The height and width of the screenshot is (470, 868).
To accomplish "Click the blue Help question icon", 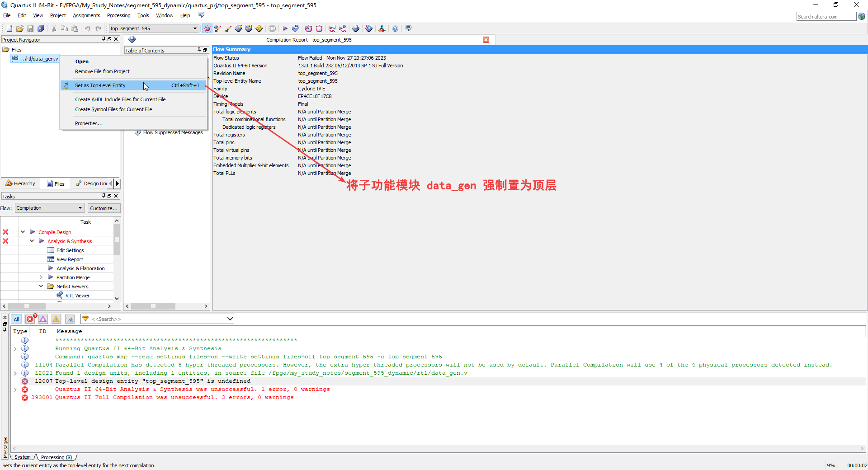I will point(395,28).
